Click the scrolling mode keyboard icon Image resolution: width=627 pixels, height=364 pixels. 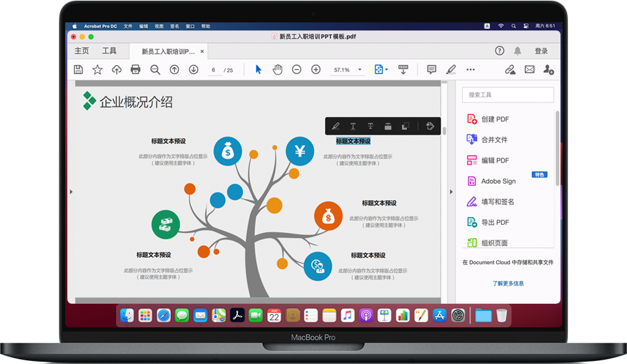(403, 70)
